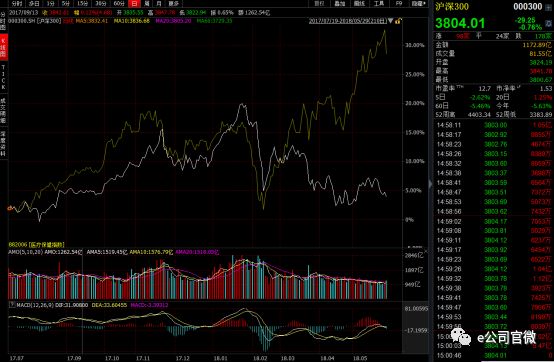Open the 工具 tools menu

[379, 4]
